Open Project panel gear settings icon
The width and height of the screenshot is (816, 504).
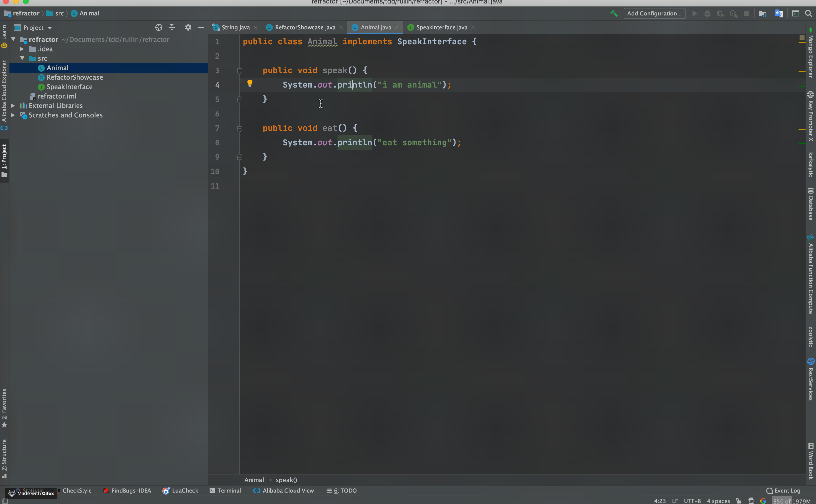[x=188, y=27]
